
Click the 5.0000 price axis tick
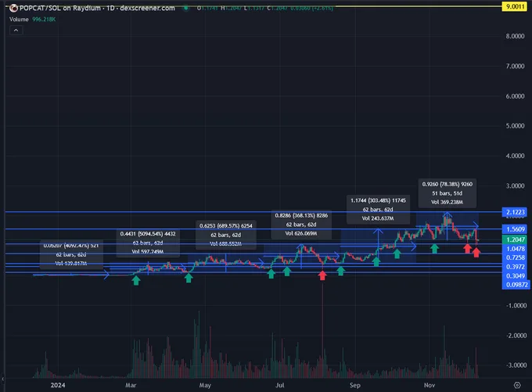tap(515, 126)
